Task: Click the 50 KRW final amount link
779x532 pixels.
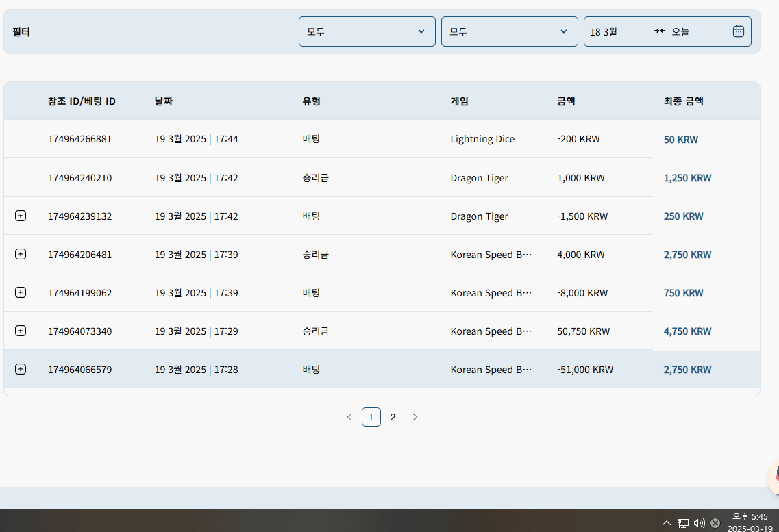Action: (680, 140)
